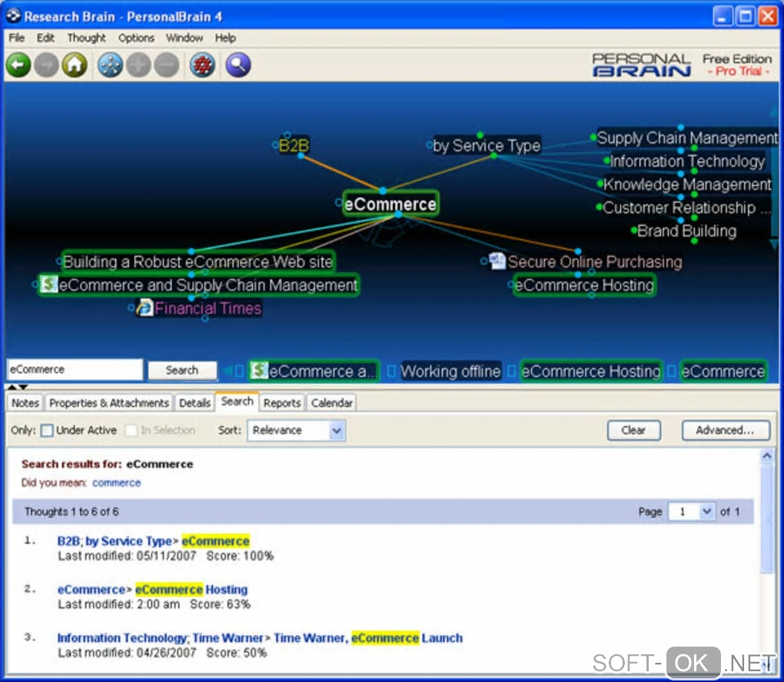Click Working offline in past-thoughts bar

(450, 371)
